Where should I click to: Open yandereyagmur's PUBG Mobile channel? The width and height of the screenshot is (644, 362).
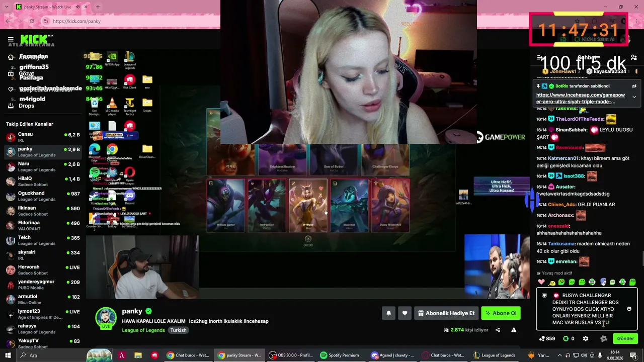click(x=43, y=285)
